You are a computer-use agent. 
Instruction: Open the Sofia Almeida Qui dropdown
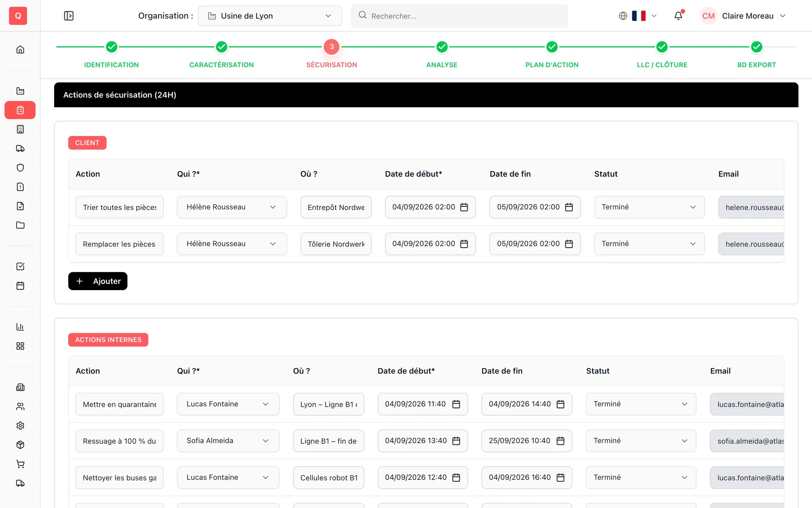[228, 441]
